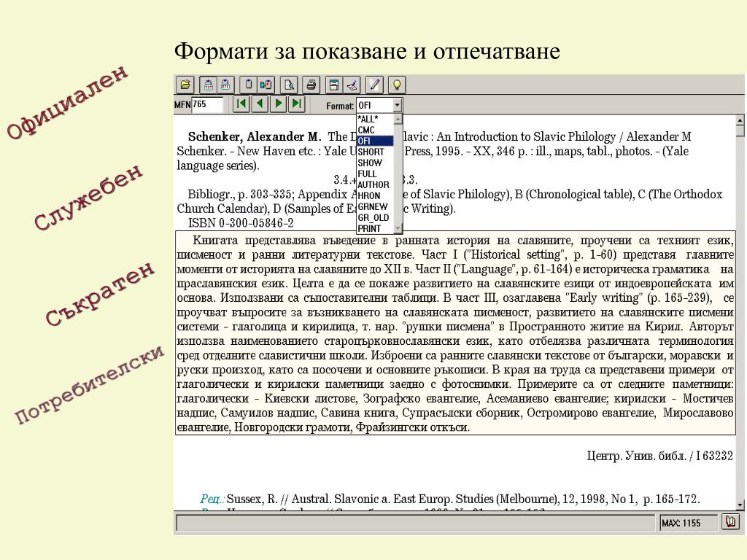Click the 'Потребителски' slanted label
The height and width of the screenshot is (560, 747).
pos(90,384)
